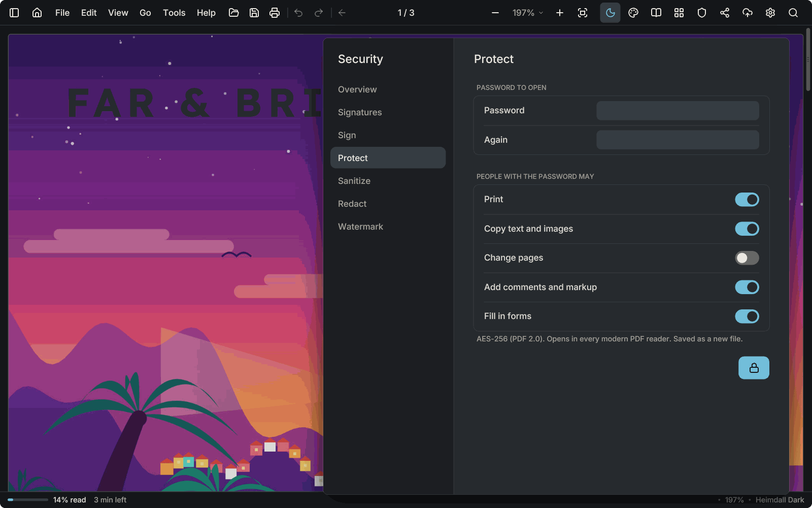Open the Help menu
Screen dimensions: 812x508
point(206,13)
